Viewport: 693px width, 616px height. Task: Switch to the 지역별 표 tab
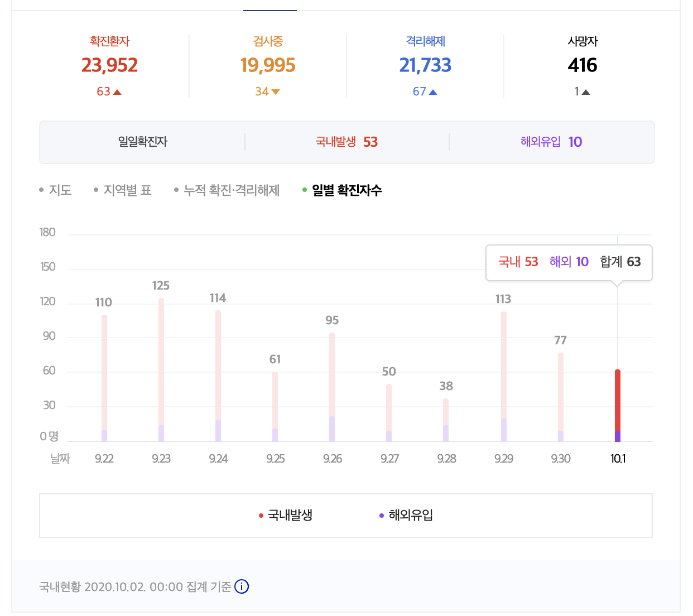(x=123, y=190)
